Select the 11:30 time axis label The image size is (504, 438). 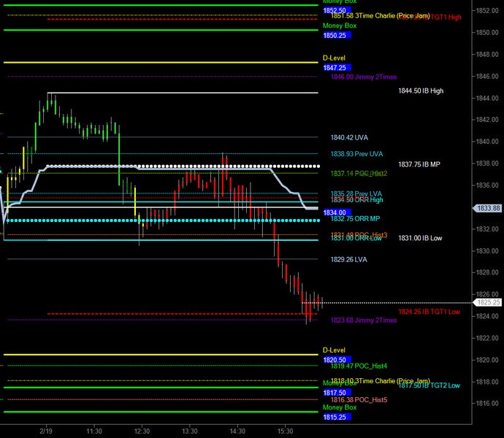coord(93,431)
